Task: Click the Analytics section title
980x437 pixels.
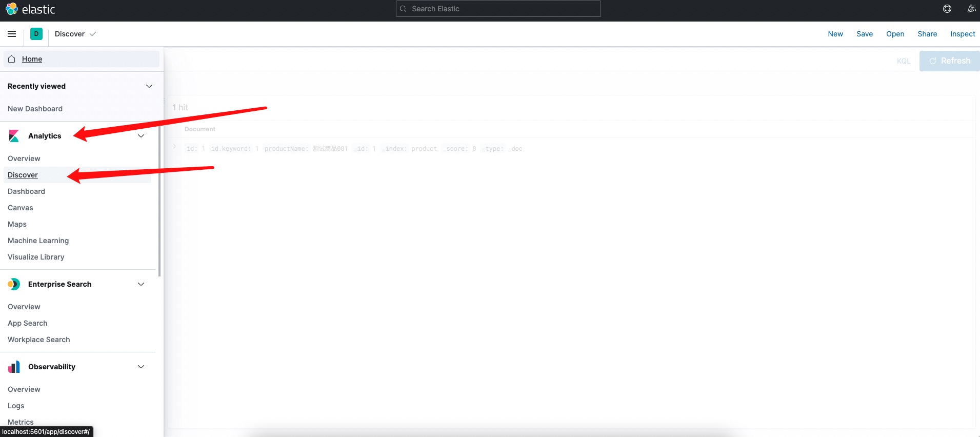Action: click(45, 136)
